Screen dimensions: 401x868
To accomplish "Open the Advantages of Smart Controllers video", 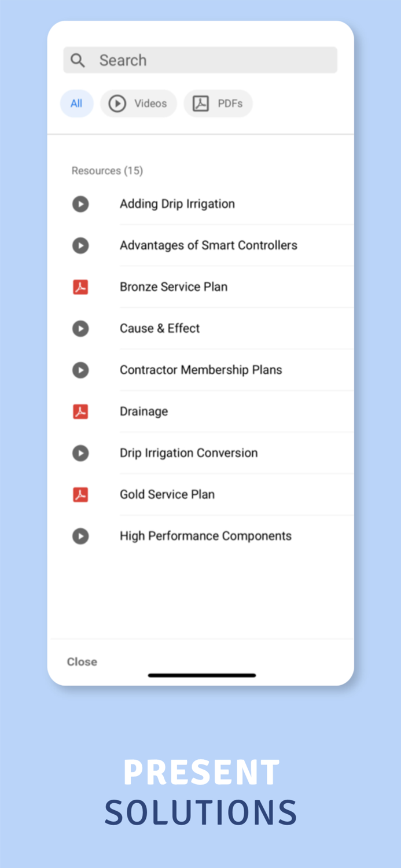I will tap(208, 245).
